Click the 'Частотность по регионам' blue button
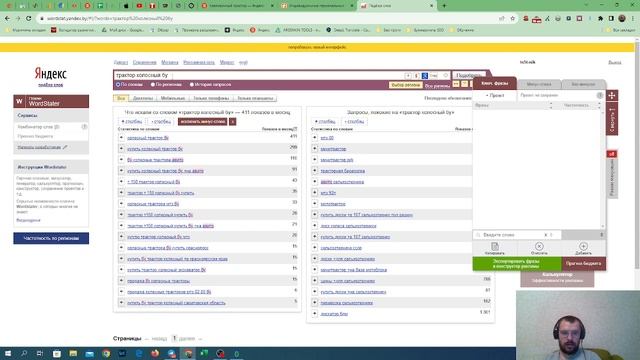 coord(51,238)
